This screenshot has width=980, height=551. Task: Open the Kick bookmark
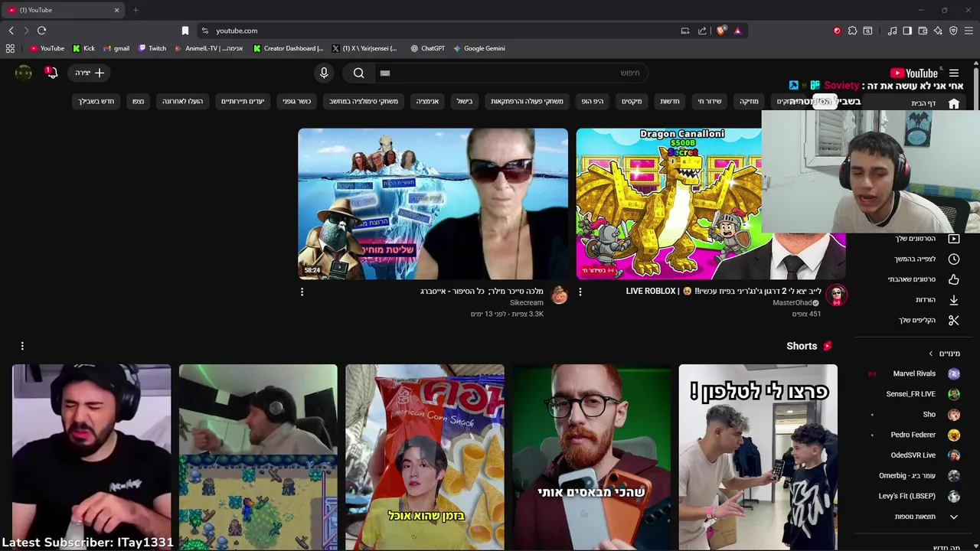[83, 48]
